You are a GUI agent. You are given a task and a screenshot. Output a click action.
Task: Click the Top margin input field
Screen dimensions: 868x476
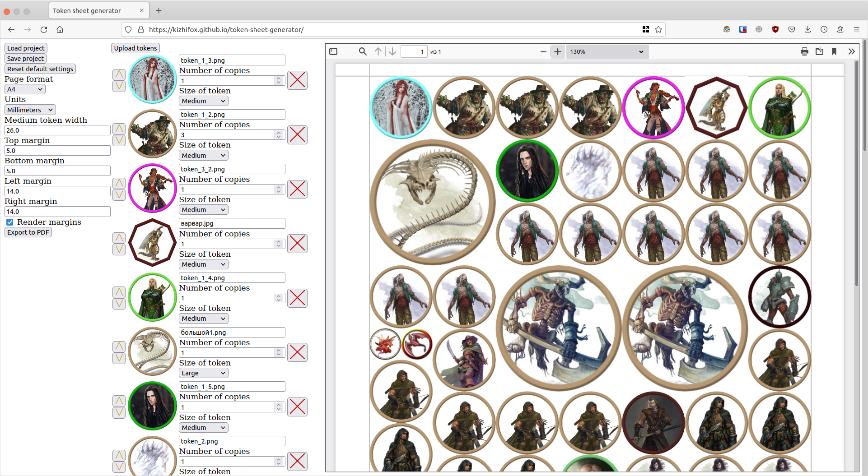click(x=57, y=151)
